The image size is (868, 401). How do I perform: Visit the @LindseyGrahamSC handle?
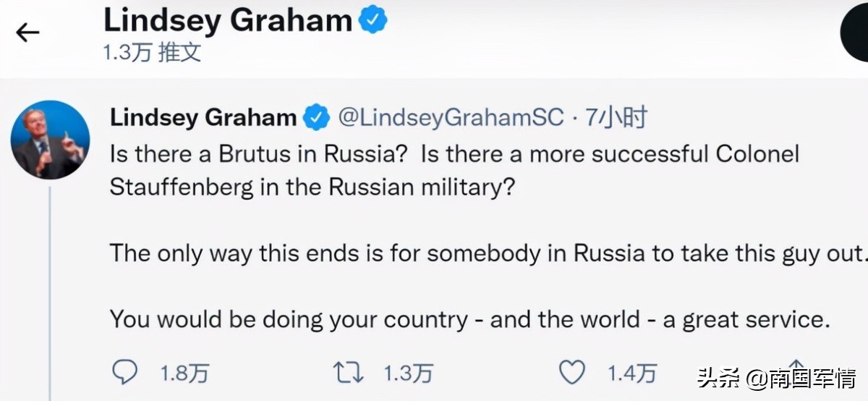coord(451,118)
